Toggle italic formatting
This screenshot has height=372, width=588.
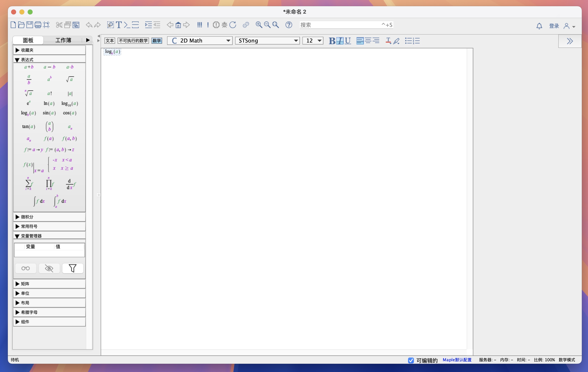340,41
